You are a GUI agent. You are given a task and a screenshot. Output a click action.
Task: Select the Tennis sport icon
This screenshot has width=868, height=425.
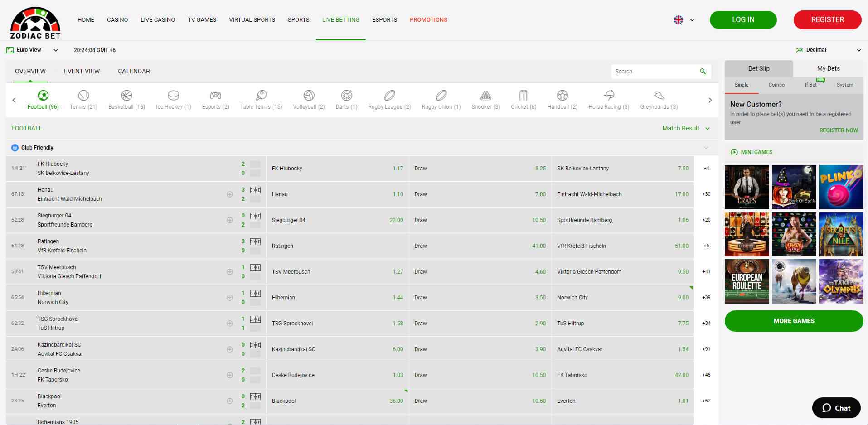(x=83, y=95)
